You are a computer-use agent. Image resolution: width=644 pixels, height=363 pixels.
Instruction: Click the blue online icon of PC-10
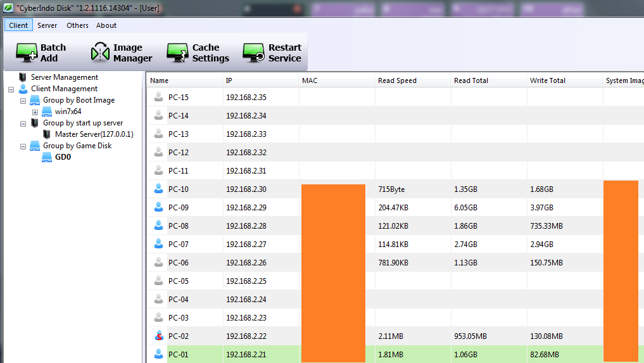pos(158,189)
